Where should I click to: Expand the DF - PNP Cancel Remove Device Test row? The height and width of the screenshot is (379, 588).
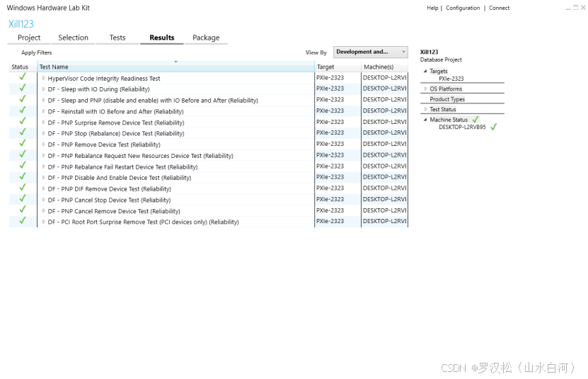click(x=43, y=210)
